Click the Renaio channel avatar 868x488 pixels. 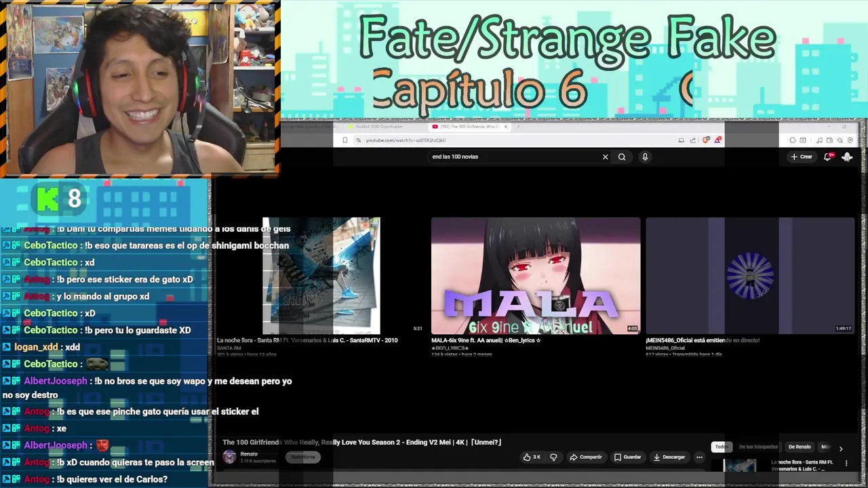point(229,457)
